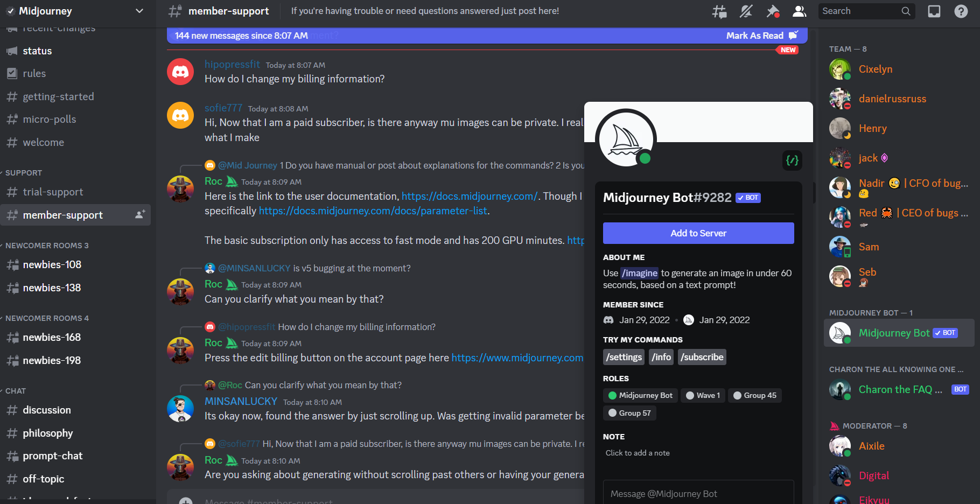Click Group 57 role tag
This screenshot has height=504, width=980.
pyautogui.click(x=629, y=413)
